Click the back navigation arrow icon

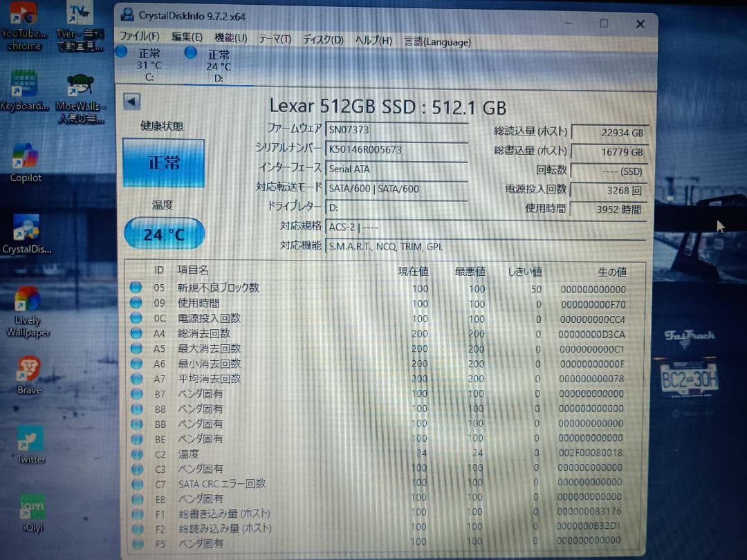pos(131,101)
